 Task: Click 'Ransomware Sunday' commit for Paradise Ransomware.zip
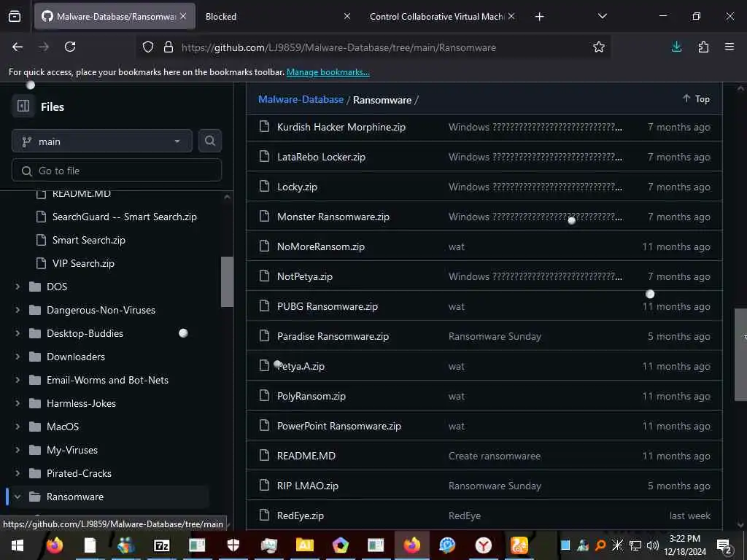495,337
